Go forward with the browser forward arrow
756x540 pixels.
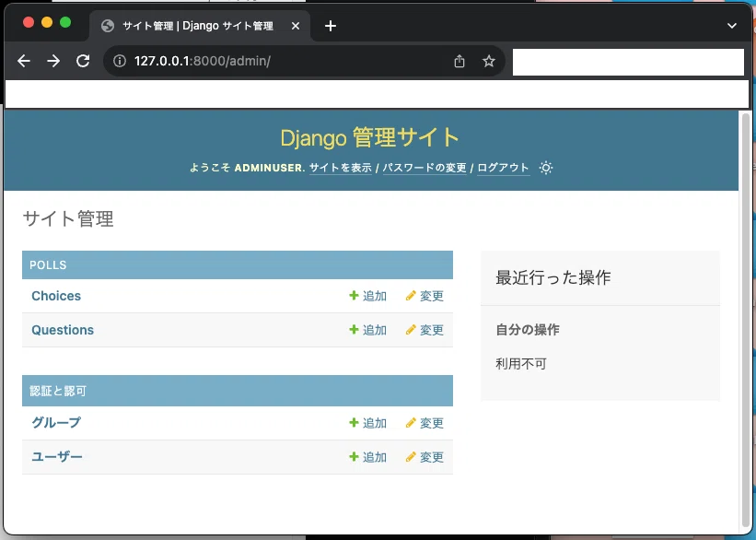53,61
